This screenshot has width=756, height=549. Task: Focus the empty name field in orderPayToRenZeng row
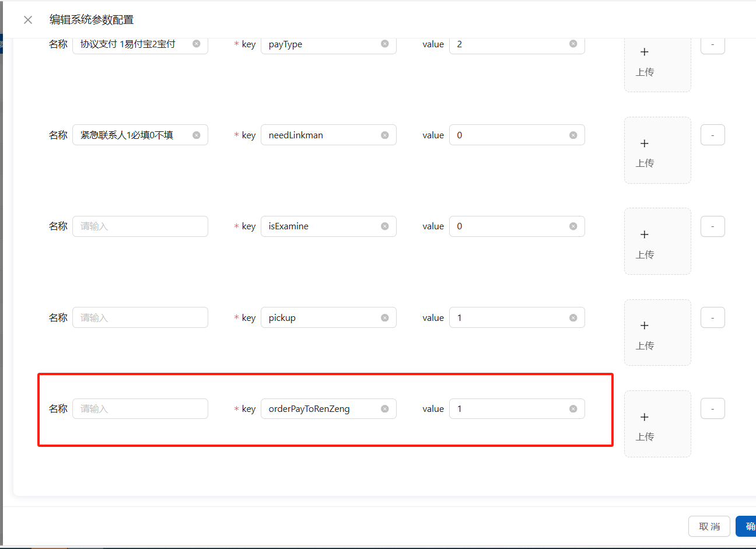[140, 408]
